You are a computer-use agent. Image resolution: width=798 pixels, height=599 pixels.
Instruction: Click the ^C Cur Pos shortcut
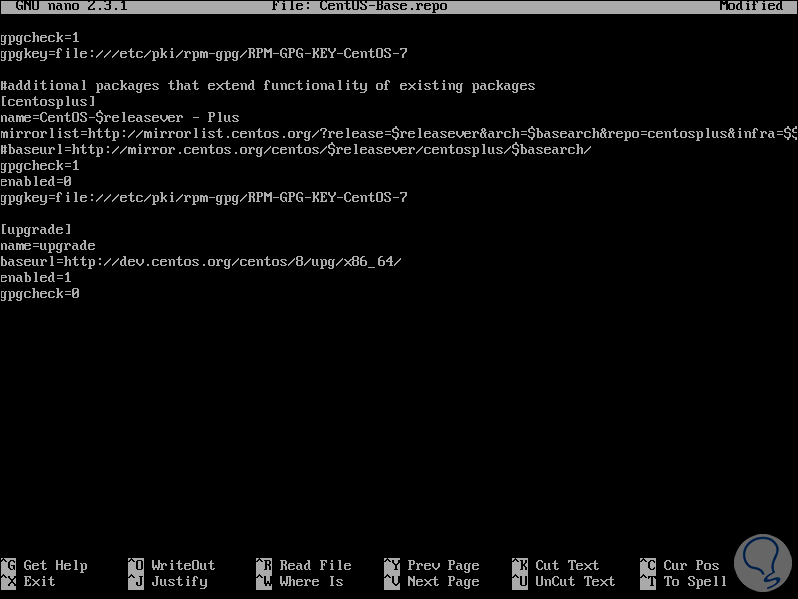click(x=679, y=565)
